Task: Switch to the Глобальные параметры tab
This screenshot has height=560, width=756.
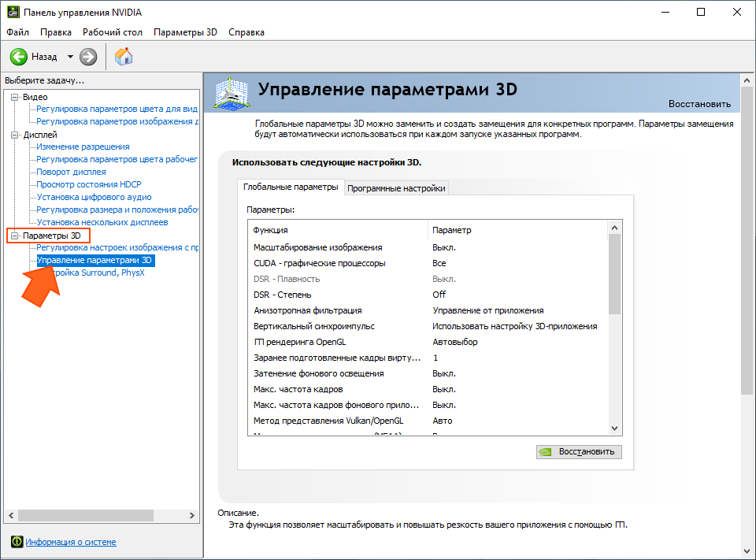Action: [x=291, y=187]
